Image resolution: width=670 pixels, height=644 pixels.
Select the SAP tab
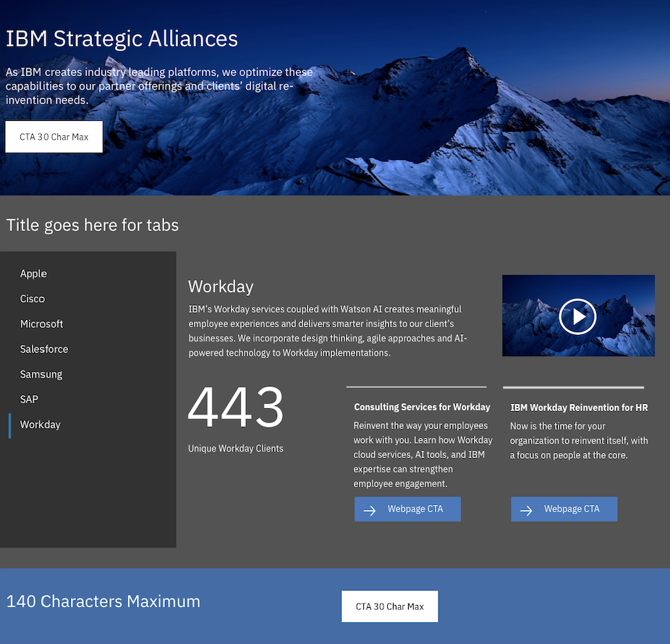click(x=29, y=399)
